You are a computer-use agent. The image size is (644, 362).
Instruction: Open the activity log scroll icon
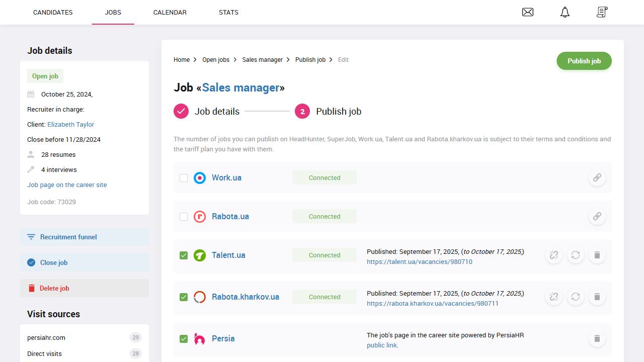(602, 12)
